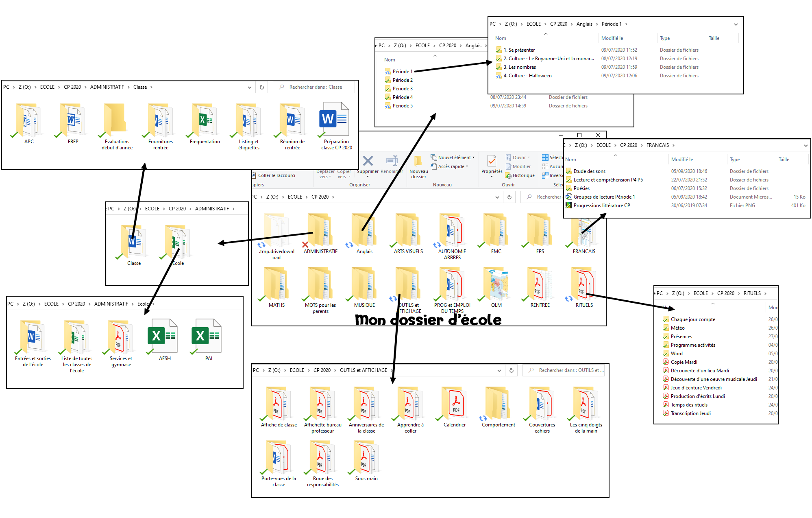This screenshot has height=518, width=812.
Task: Refresh the Classe window with reload icon
Action: (262, 87)
